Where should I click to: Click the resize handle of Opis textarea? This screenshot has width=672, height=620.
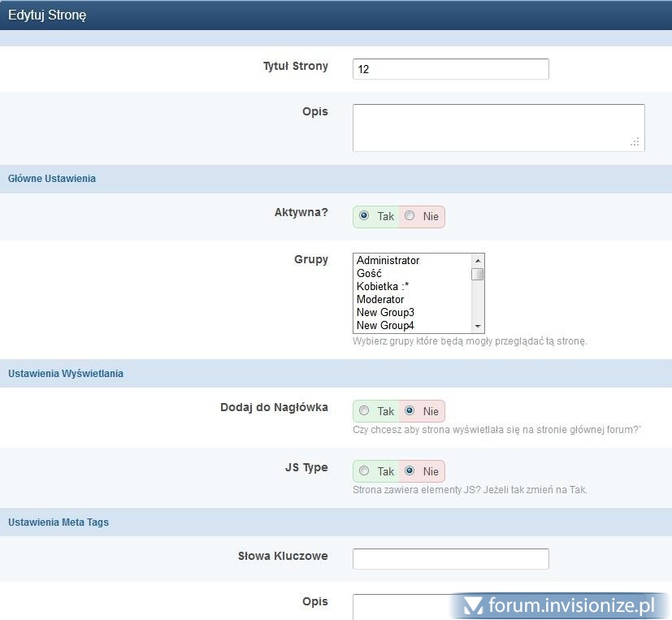click(635, 142)
